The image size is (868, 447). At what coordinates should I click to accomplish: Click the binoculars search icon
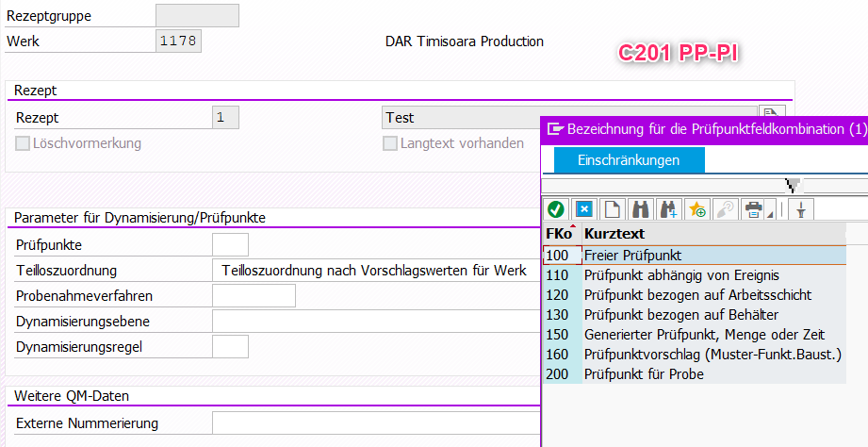[x=640, y=208]
